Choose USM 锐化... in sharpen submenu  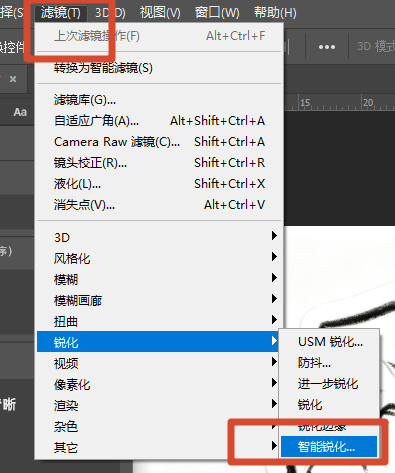[329, 342]
